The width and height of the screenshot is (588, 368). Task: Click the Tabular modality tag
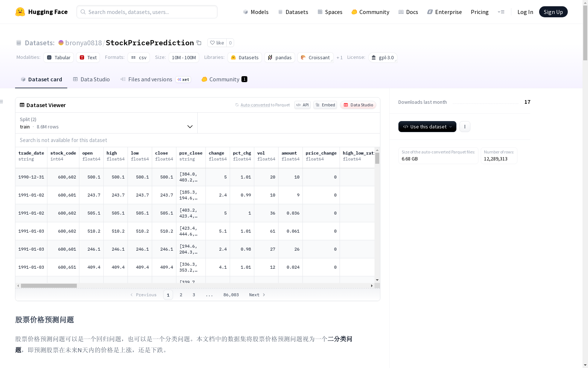pos(58,57)
